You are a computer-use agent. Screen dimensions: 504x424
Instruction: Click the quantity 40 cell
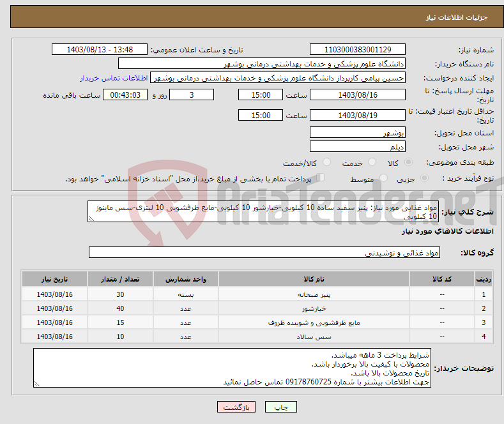[x=120, y=308]
